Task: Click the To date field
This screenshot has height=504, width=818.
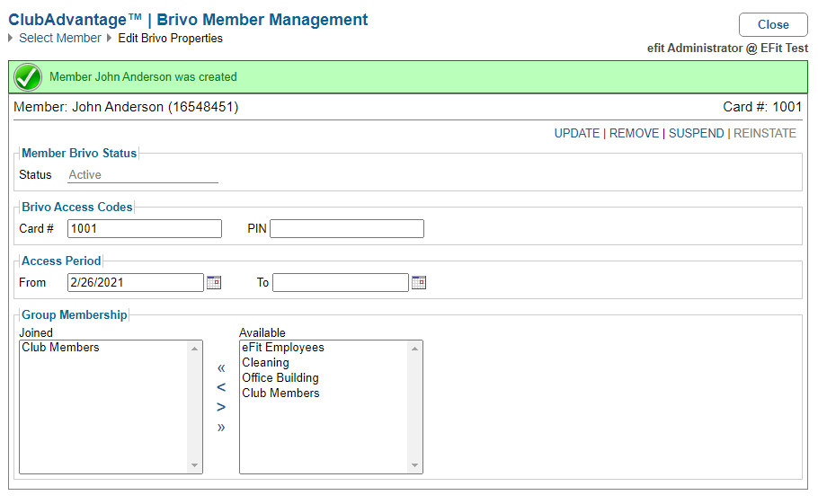Action: click(x=341, y=282)
